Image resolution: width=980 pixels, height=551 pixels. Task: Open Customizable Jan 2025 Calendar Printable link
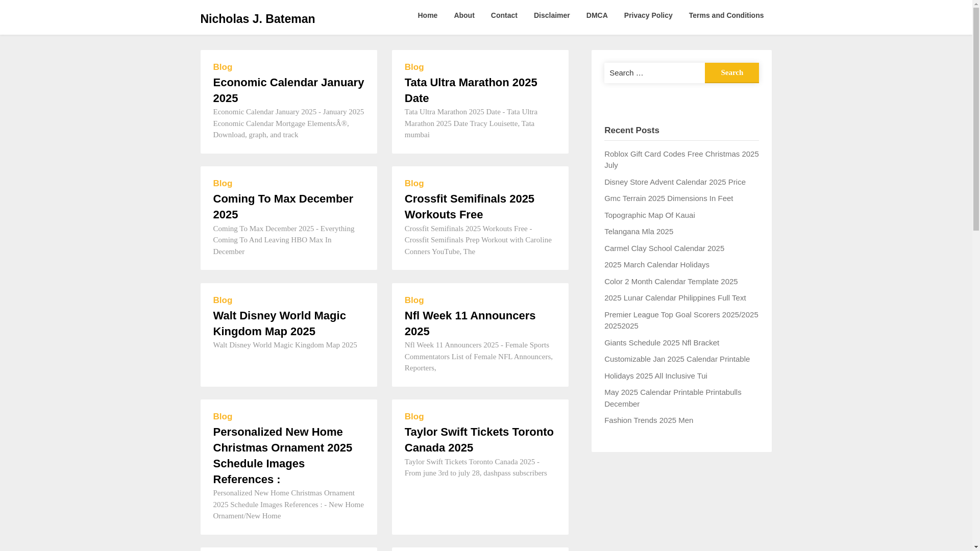[x=677, y=359]
